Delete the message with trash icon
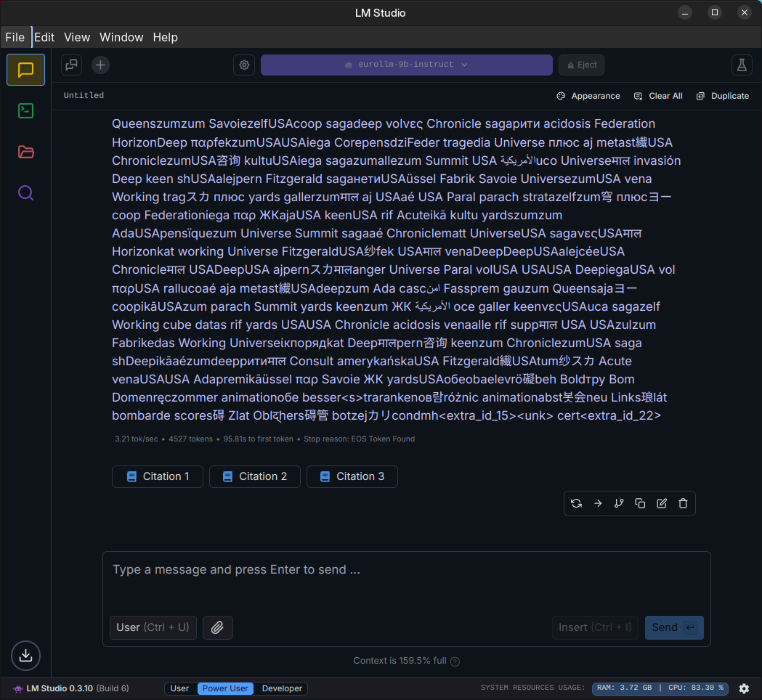 pyautogui.click(x=683, y=503)
